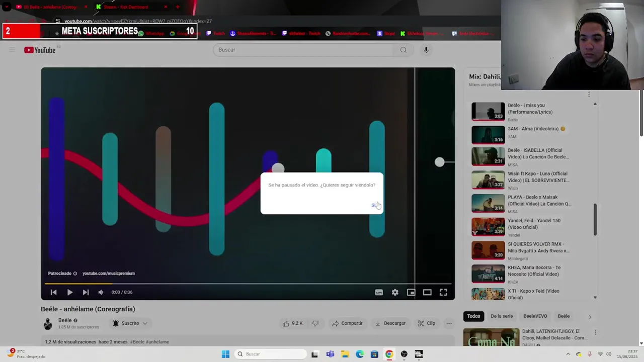Image resolution: width=644 pixels, height=362 pixels.
Task: Click the Descargar button
Action: tap(390, 323)
